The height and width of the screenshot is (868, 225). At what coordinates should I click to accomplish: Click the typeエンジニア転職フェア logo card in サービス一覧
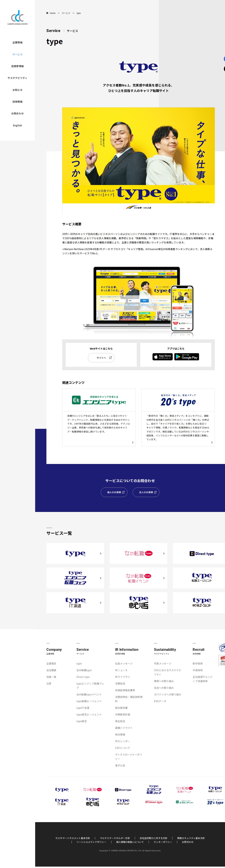[75, 578]
